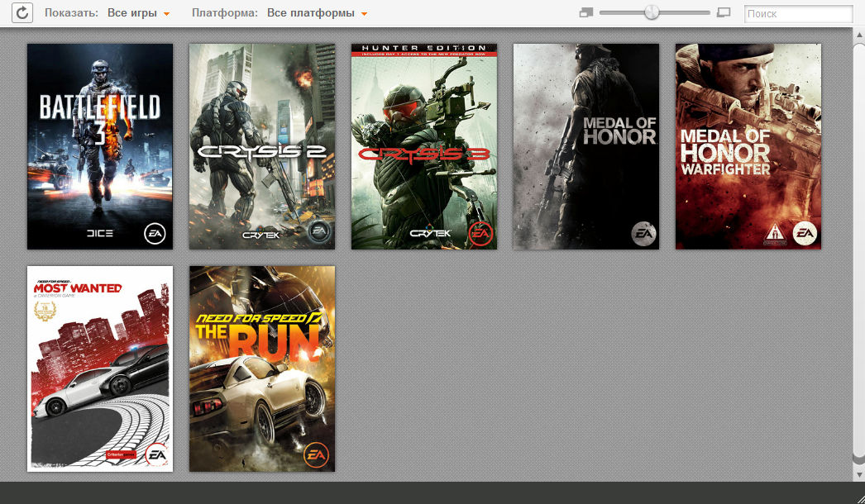Select the Medal of Honor game cover
Viewport: 865px width, 504px height.
coord(586,147)
